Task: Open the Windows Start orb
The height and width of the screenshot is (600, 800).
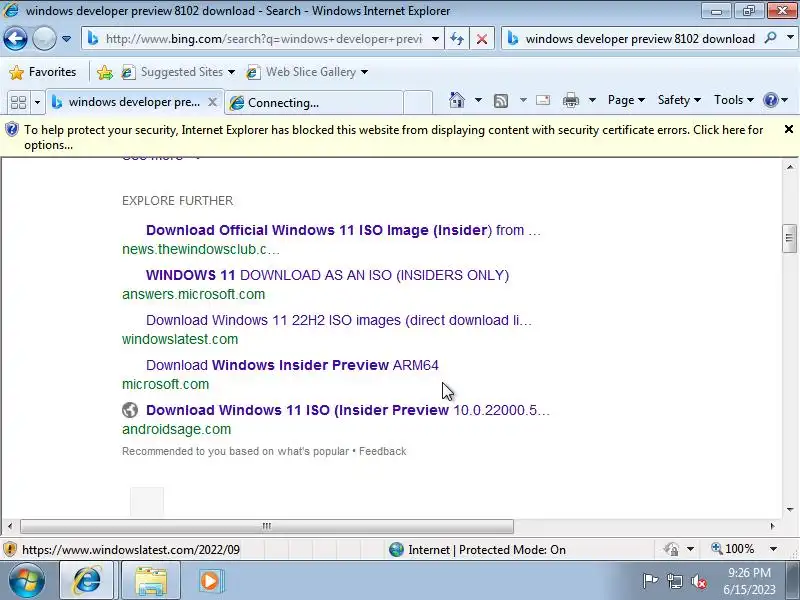Action: coord(26,581)
